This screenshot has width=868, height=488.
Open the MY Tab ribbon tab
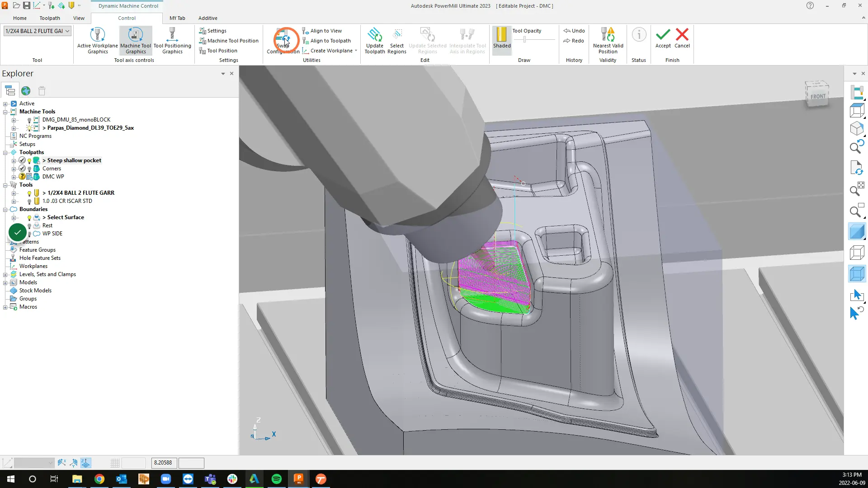pyautogui.click(x=177, y=18)
